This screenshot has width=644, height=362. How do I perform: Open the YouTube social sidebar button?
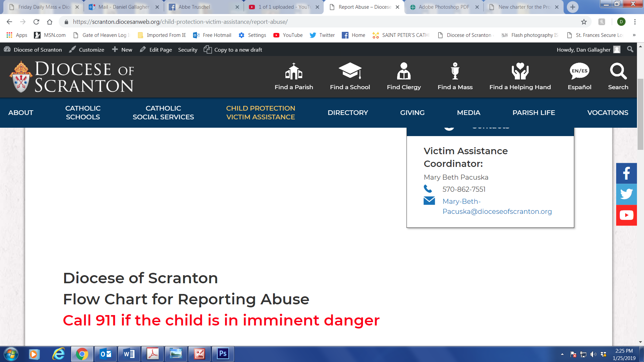tap(626, 215)
